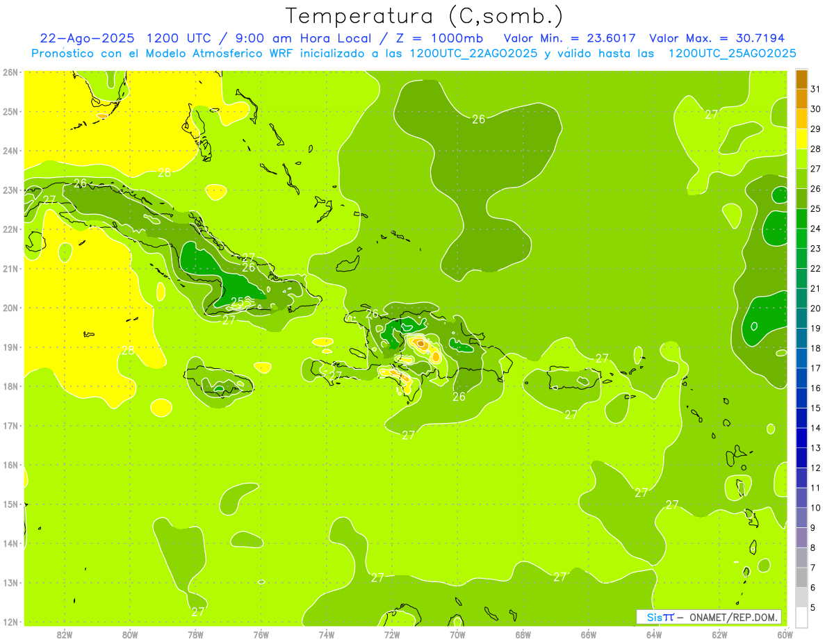834x644 pixels.
Task: Click the legend value '31'
Action: click(816, 89)
